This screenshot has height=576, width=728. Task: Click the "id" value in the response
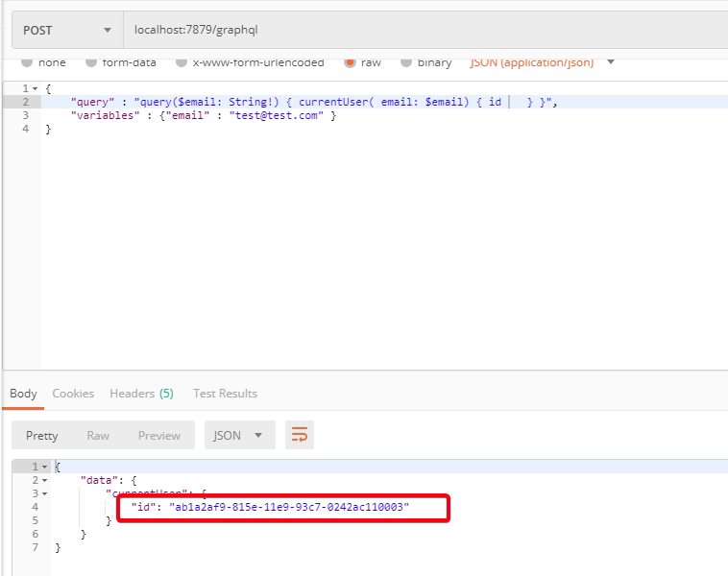tap(289, 506)
